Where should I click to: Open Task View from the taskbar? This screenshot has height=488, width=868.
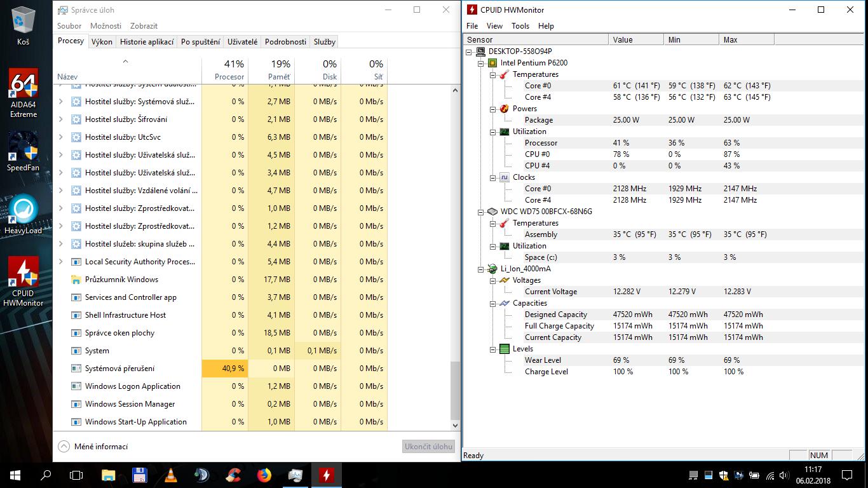click(x=76, y=475)
